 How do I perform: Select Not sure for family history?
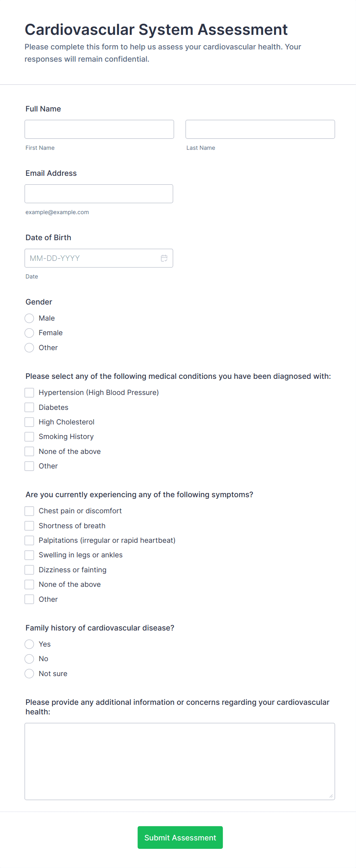[29, 673]
